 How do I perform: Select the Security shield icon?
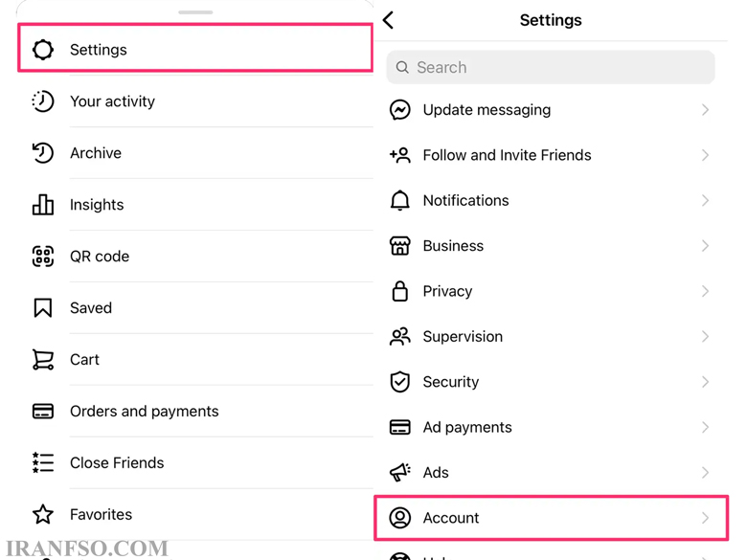coord(399,382)
